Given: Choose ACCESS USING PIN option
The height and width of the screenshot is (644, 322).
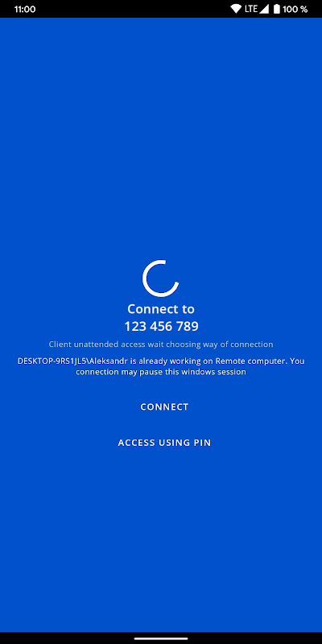Looking at the screenshot, I should click(x=164, y=442).
